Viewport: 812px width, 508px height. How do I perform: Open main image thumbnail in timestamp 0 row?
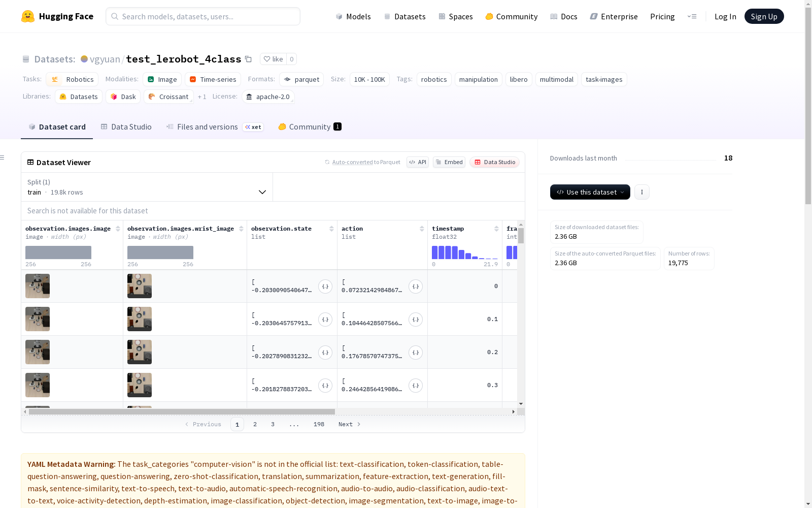(38, 286)
